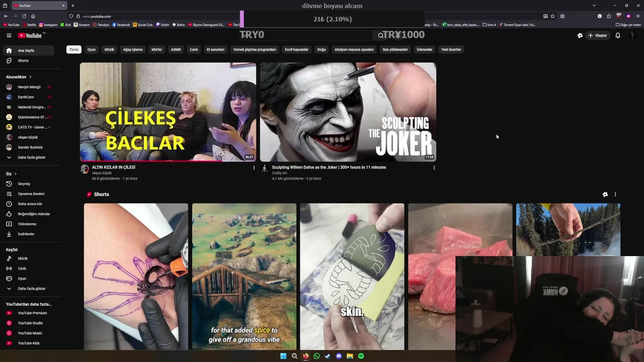The image size is (644, 362).
Task: Open Oyun under Keşfet
Action: coord(28,279)
